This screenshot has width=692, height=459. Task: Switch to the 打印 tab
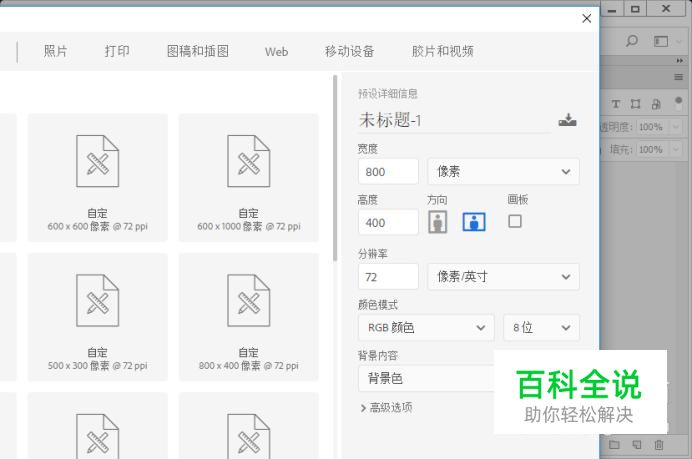tap(117, 51)
